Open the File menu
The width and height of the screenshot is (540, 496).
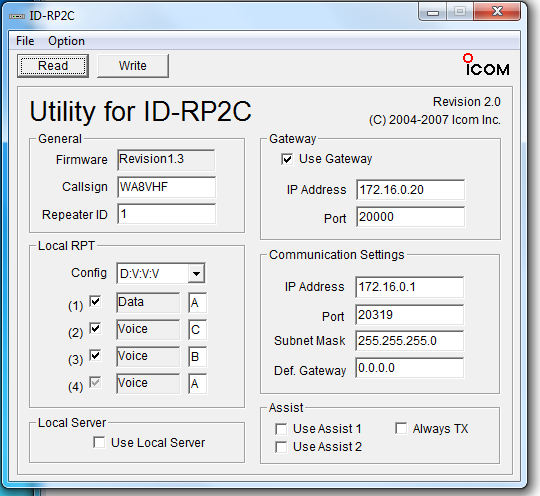coord(25,41)
